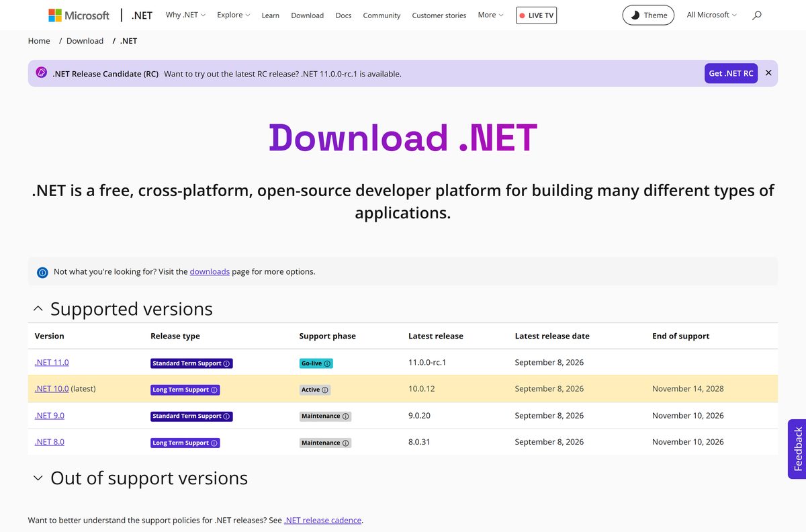
Task: Open the .NET 9.0 version link
Action: [x=50, y=416]
